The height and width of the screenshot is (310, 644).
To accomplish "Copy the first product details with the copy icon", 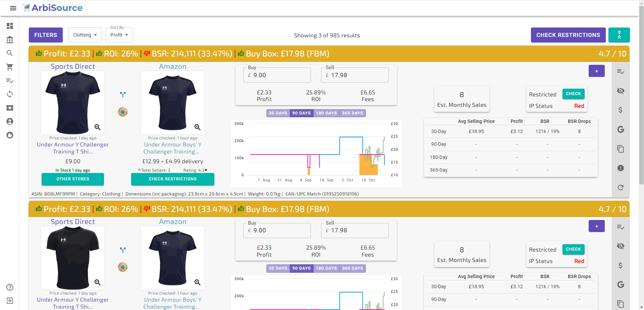I will pos(621,149).
